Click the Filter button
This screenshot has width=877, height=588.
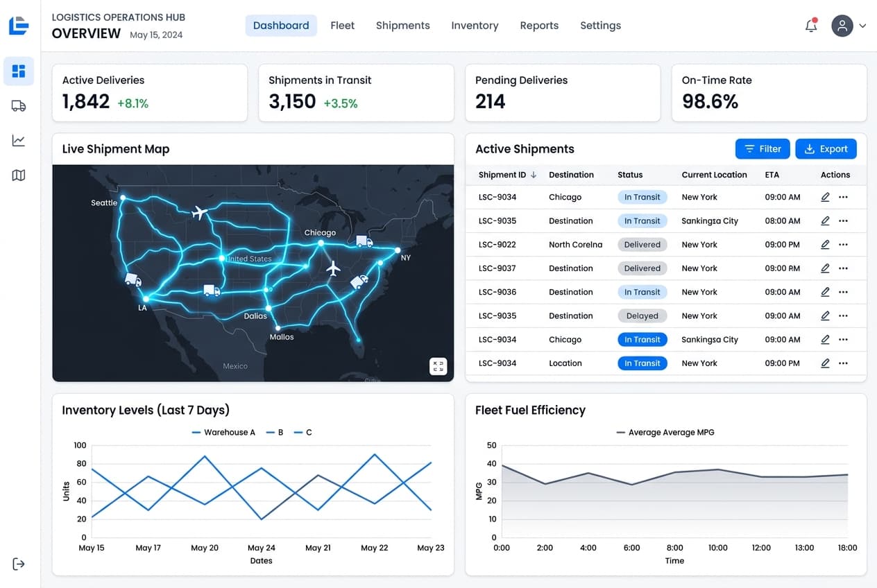[x=763, y=149]
